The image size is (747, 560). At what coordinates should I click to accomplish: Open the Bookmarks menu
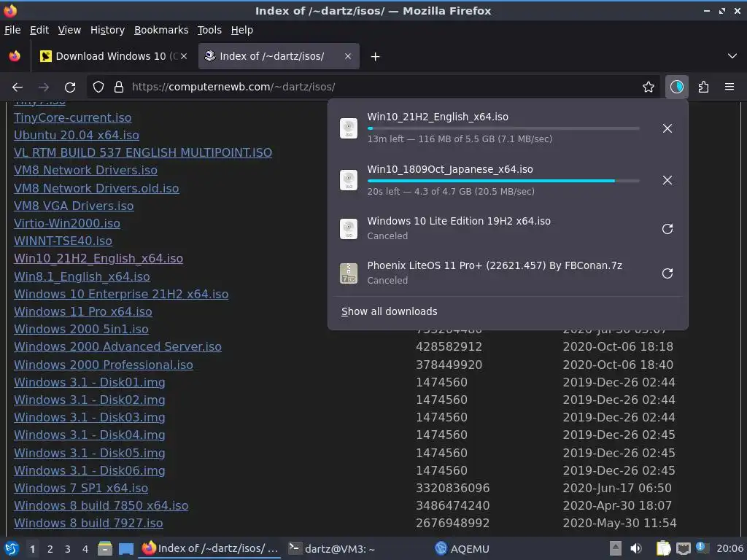[161, 30]
